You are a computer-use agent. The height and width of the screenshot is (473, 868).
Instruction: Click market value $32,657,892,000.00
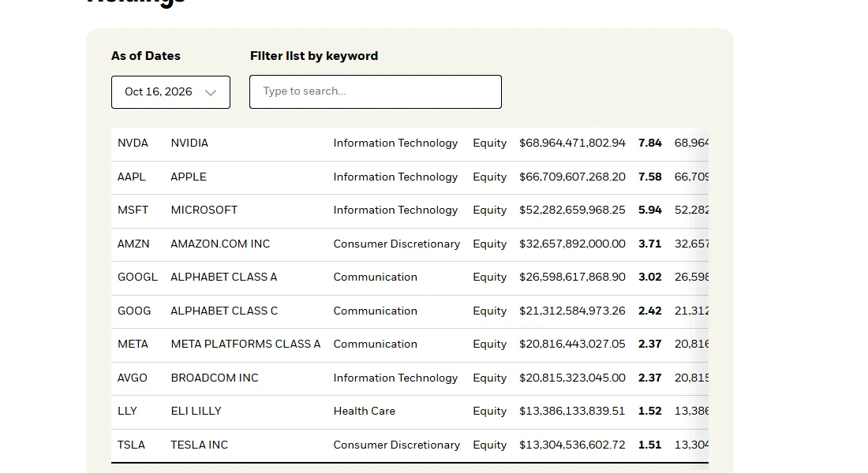click(x=572, y=244)
